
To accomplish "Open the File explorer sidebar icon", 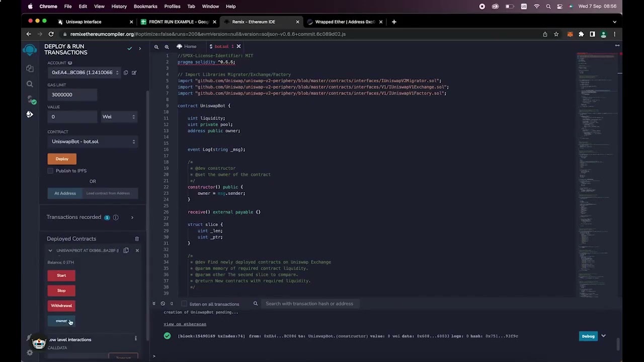I will tap(30, 68).
